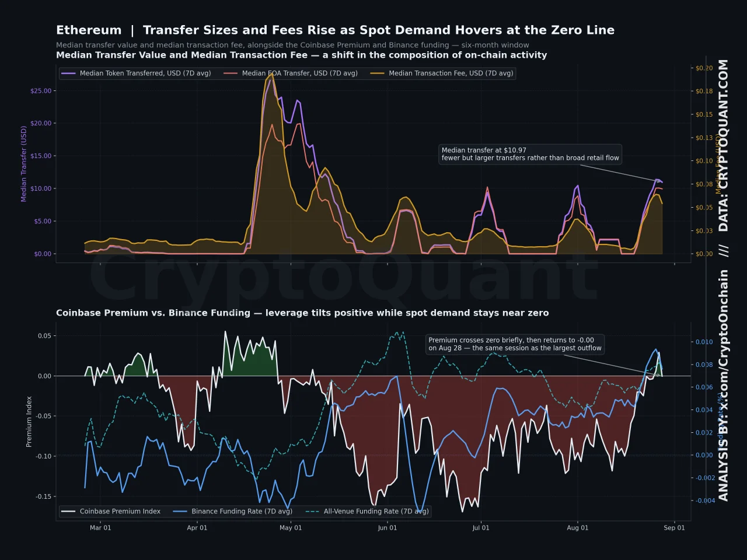Click the '-0.002' tick on the funding rate axis
The height and width of the screenshot is (560, 747).
pyautogui.click(x=705, y=478)
